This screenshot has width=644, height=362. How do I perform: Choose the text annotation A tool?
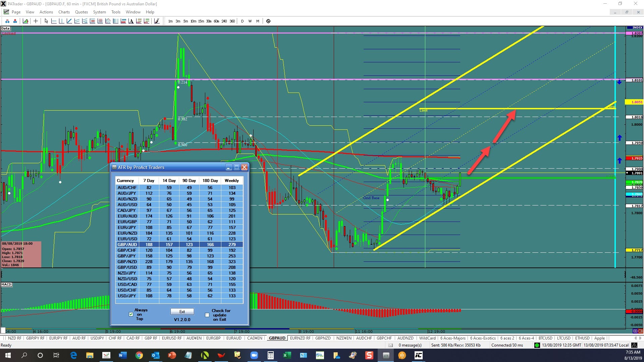[131, 21]
